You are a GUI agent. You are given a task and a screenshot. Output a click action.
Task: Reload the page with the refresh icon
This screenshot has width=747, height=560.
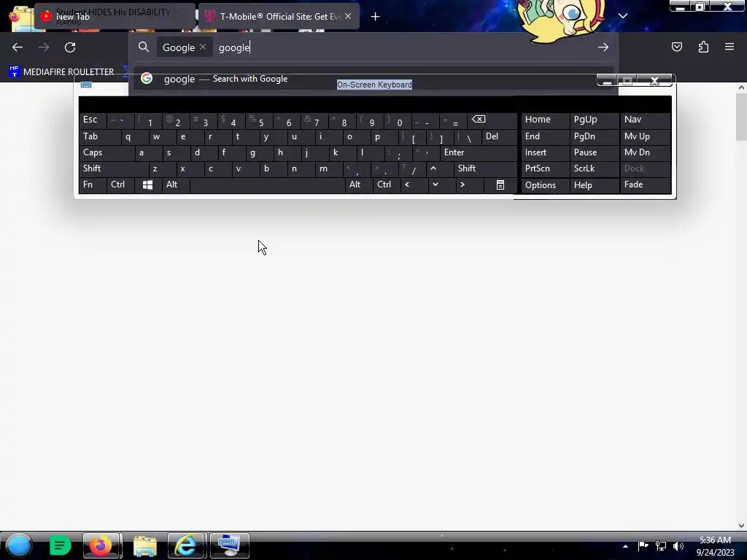click(70, 47)
